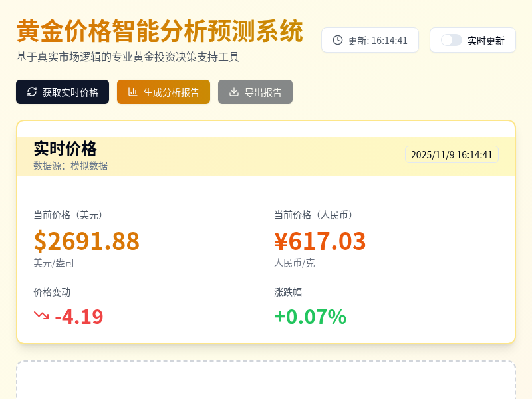The height and width of the screenshot is (399, 532).
Task: Select the RMB price ¥617.03
Action: [x=321, y=241]
